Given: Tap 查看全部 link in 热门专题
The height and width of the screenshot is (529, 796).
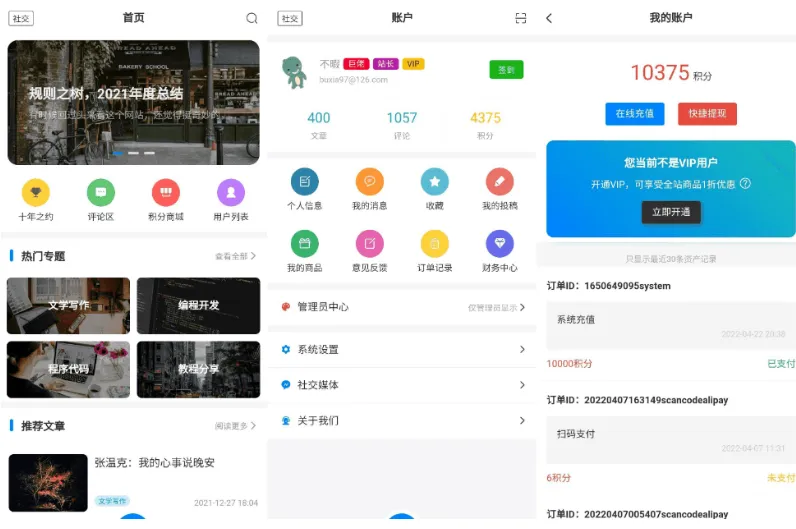Looking at the screenshot, I should (235, 256).
